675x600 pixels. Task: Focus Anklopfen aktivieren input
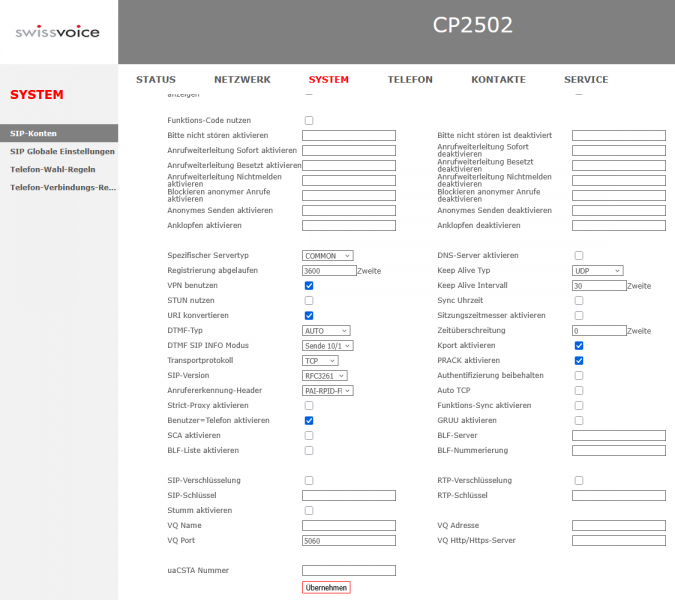click(349, 226)
